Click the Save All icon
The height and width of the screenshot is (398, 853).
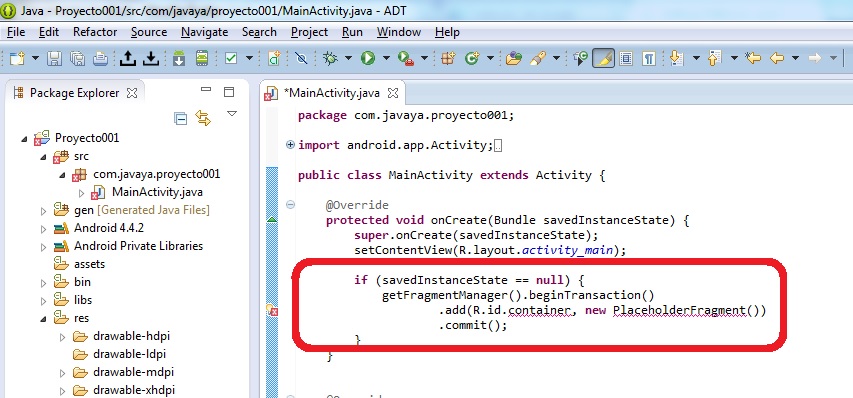(x=77, y=58)
